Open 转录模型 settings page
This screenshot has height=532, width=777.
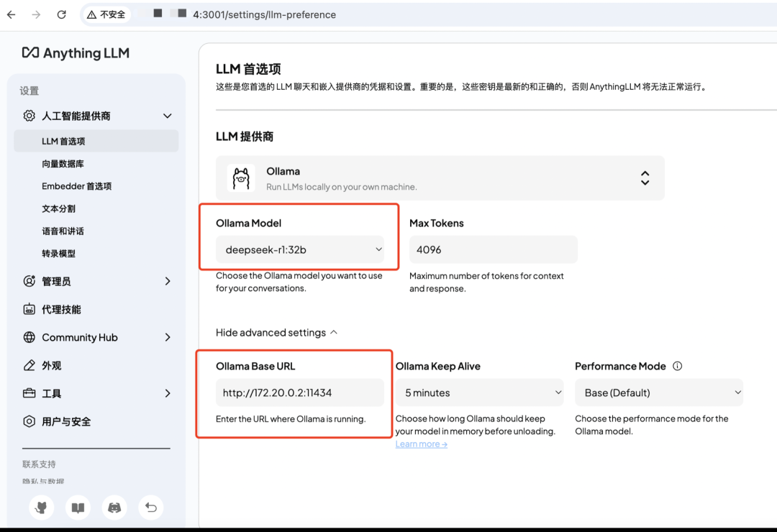tap(58, 254)
